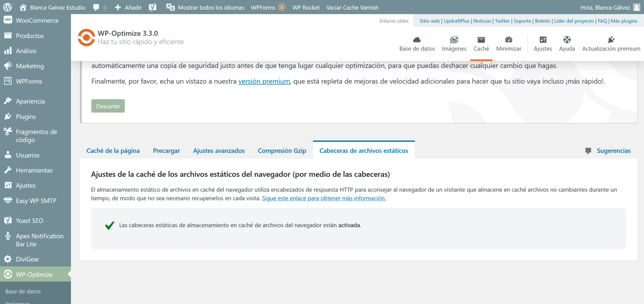Click the WP-Optimize orange logo

click(x=86, y=37)
